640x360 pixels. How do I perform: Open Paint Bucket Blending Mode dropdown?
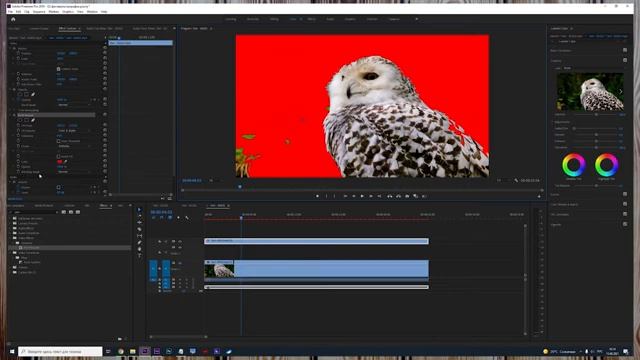pyautogui.click(x=73, y=172)
